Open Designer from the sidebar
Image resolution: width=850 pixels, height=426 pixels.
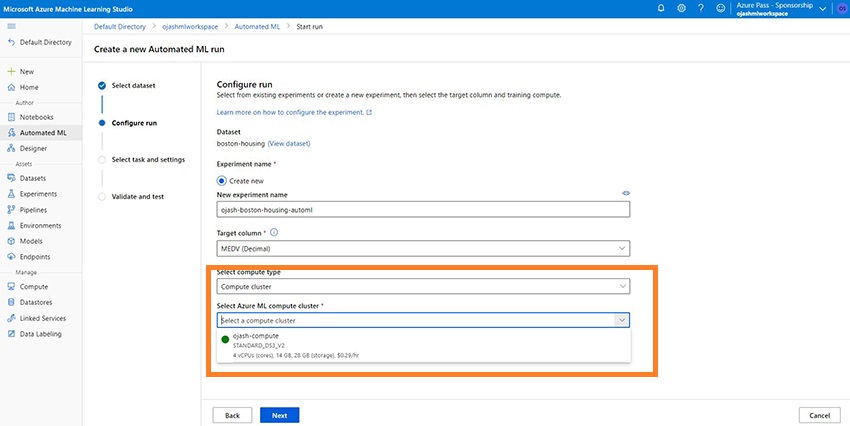click(x=33, y=148)
